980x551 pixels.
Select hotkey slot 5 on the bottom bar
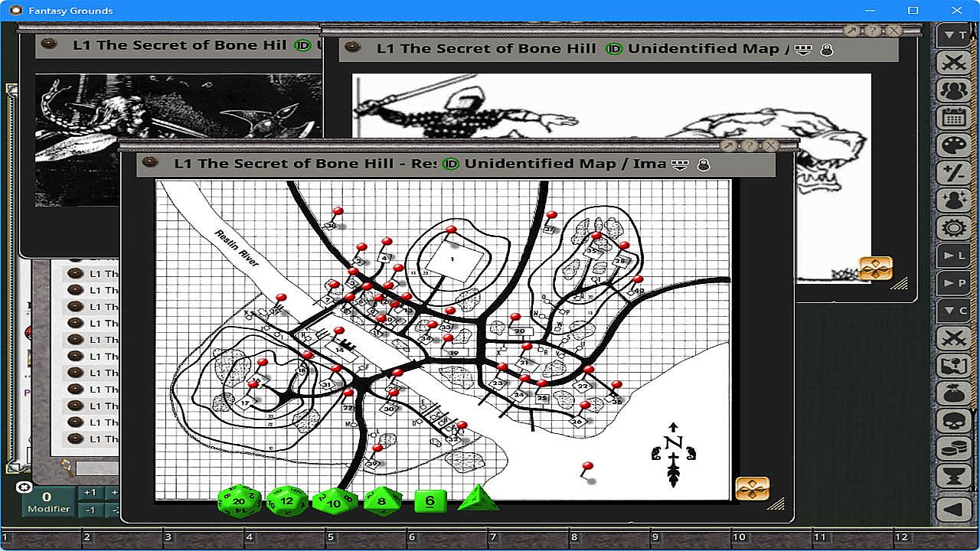(x=366, y=538)
